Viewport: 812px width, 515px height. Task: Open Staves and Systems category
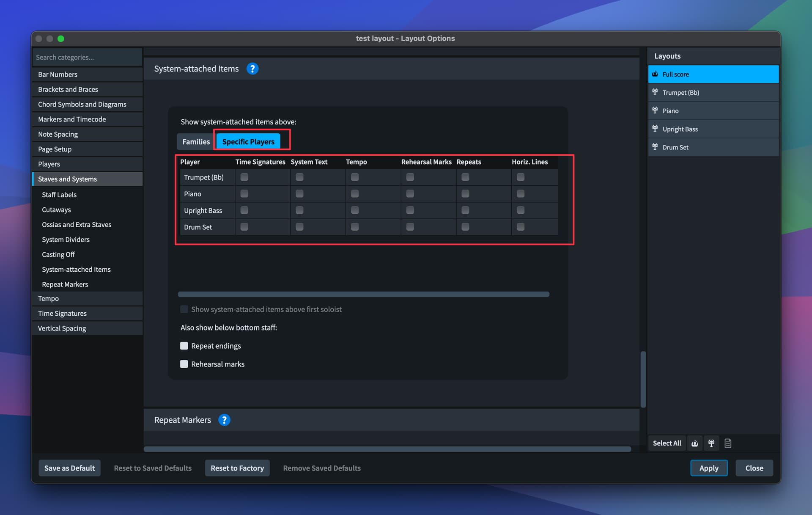88,179
